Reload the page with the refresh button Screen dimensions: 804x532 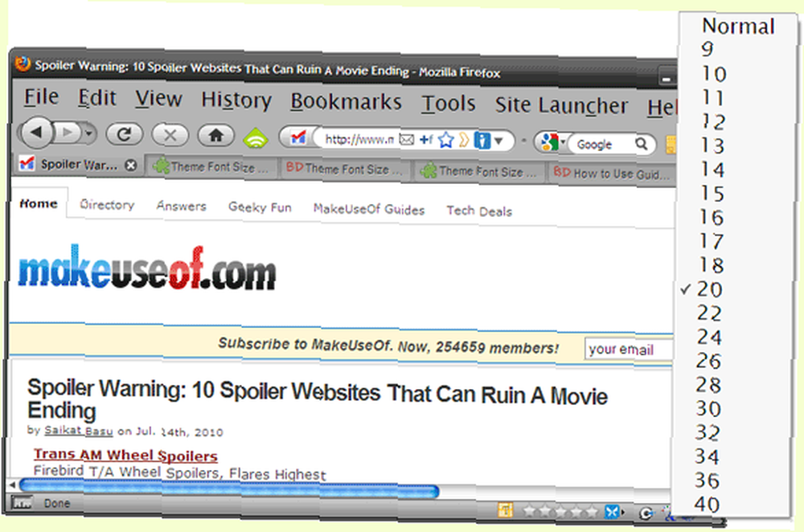(124, 134)
